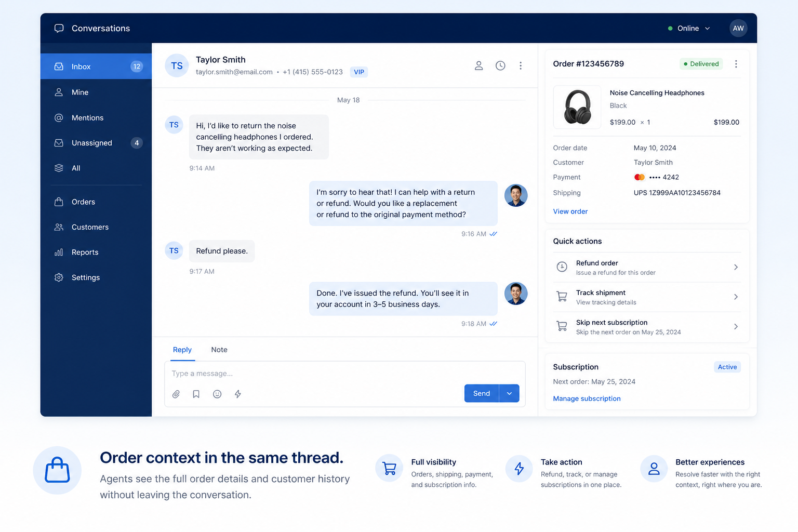The height and width of the screenshot is (532, 798).
Task: Open Track shipment chevron
Action: point(736,297)
